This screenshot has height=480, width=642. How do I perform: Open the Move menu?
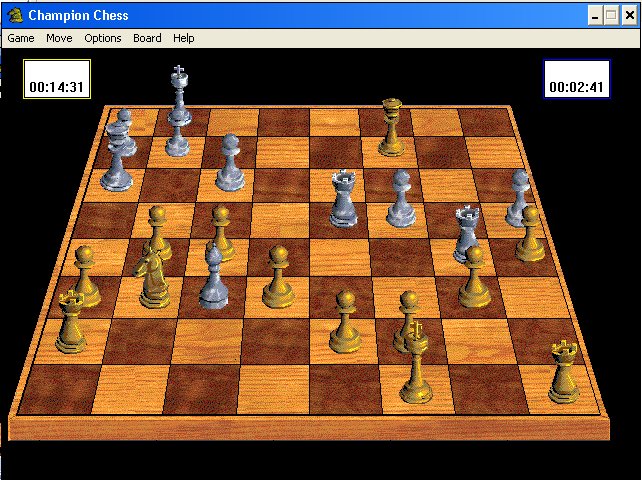59,38
